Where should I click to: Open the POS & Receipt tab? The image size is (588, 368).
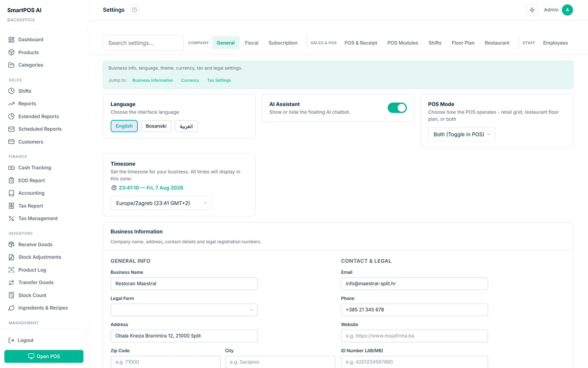point(361,43)
